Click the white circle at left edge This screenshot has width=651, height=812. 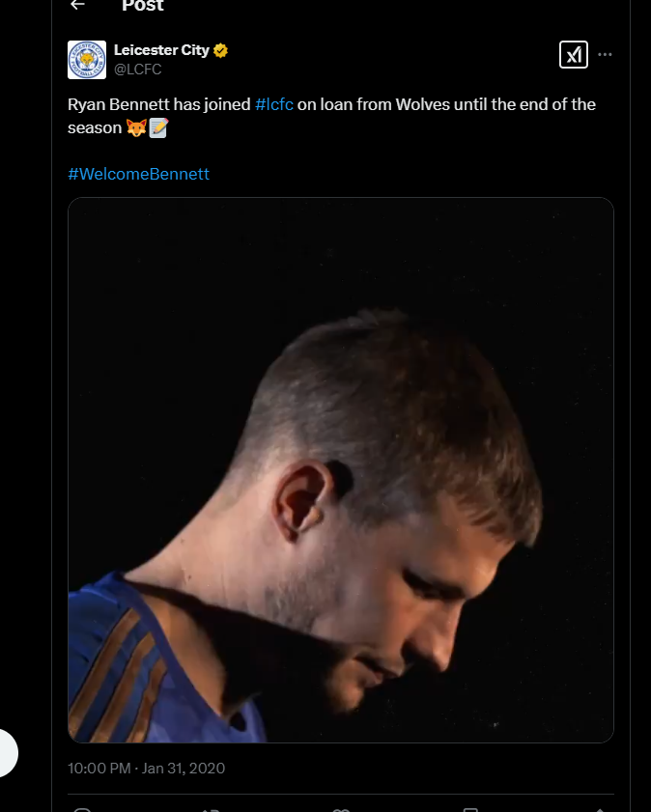click(x=8, y=753)
